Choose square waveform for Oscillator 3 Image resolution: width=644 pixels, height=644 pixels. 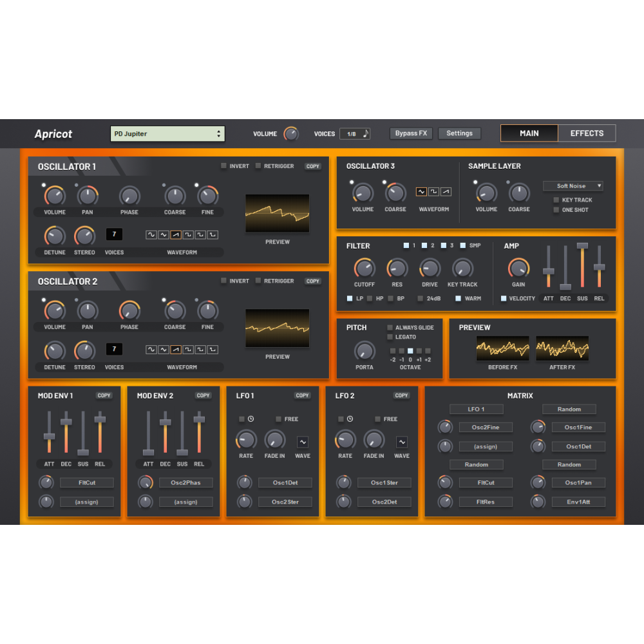click(433, 192)
